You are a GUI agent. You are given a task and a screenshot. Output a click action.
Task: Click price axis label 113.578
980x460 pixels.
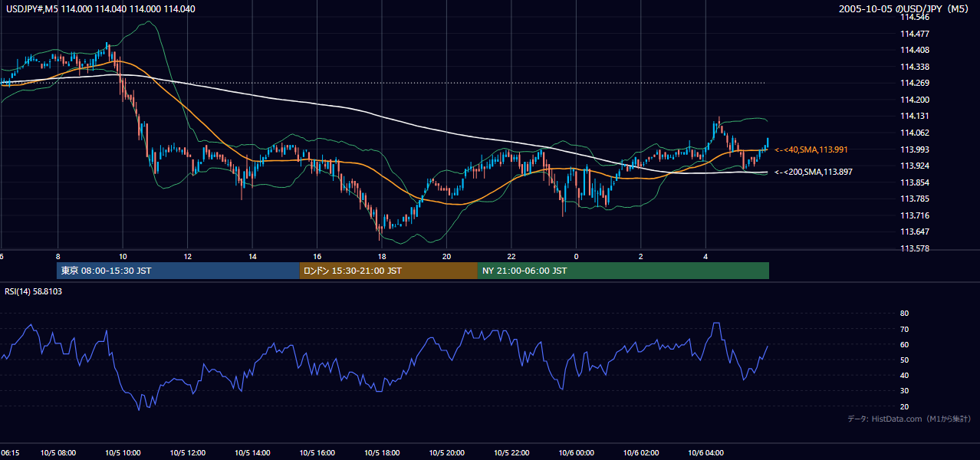click(914, 248)
